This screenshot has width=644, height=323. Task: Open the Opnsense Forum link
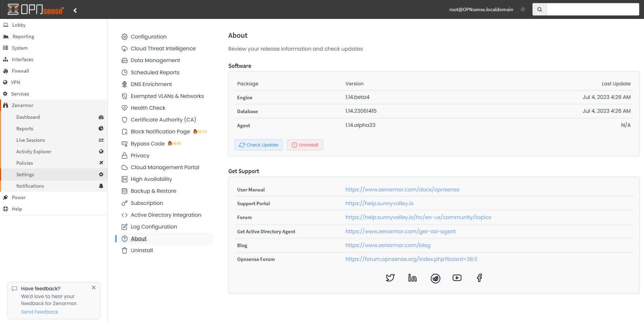[x=411, y=259]
